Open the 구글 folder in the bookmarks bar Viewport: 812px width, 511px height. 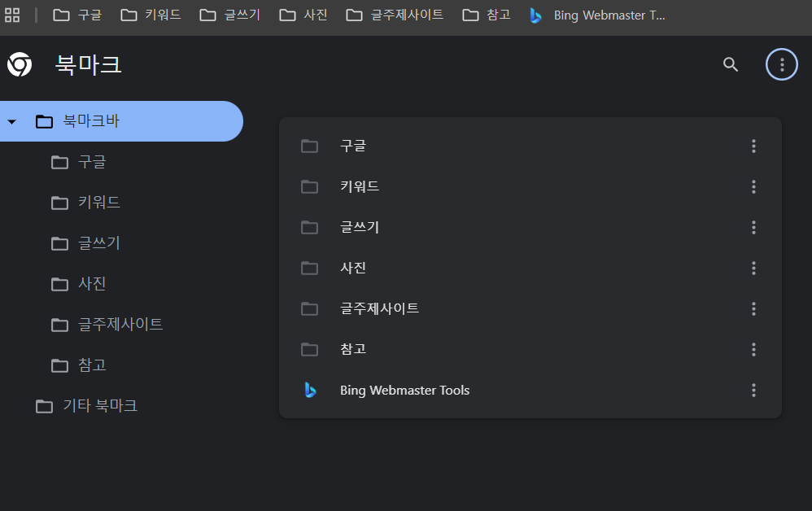point(77,15)
